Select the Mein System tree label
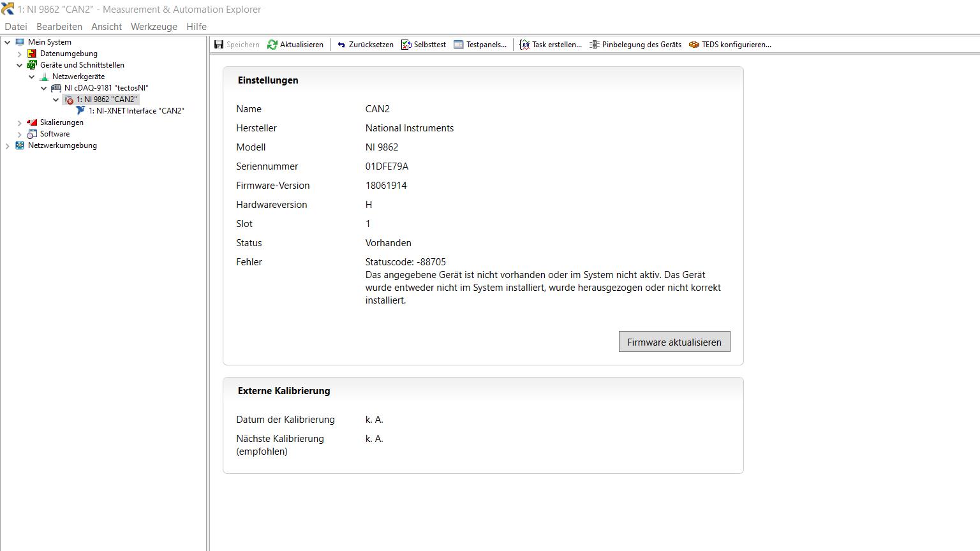 click(50, 42)
